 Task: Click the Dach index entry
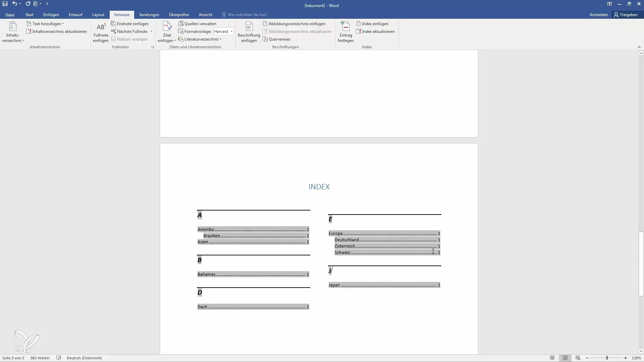[253, 307]
